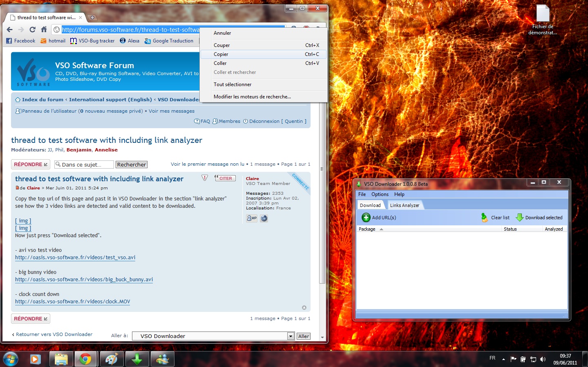The image size is (588, 367).
Task: Switch to the Download tab
Action: pyautogui.click(x=370, y=205)
